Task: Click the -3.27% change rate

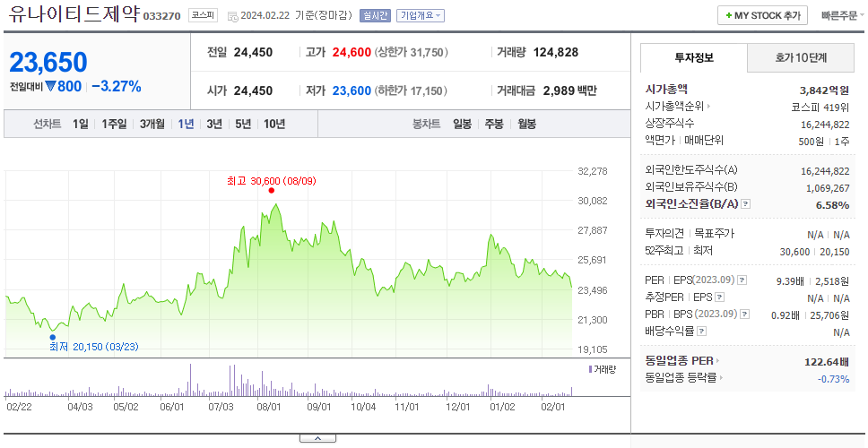Action: pos(117,87)
